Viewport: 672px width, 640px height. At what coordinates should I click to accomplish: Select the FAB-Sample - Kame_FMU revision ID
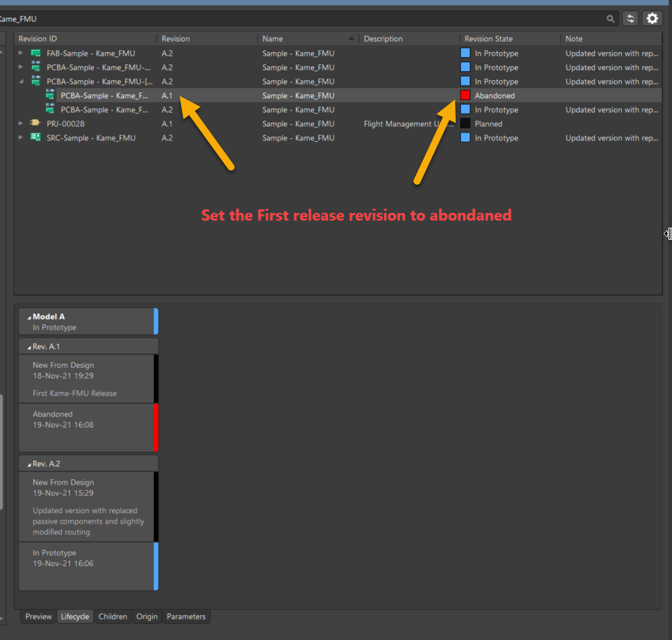pyautogui.click(x=91, y=53)
